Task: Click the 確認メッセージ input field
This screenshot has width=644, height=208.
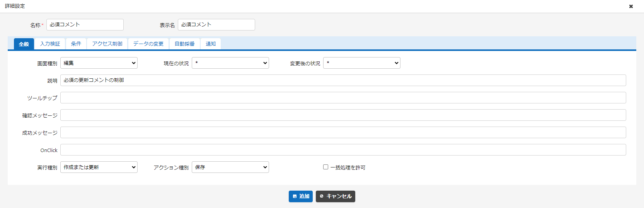Action: (x=343, y=115)
